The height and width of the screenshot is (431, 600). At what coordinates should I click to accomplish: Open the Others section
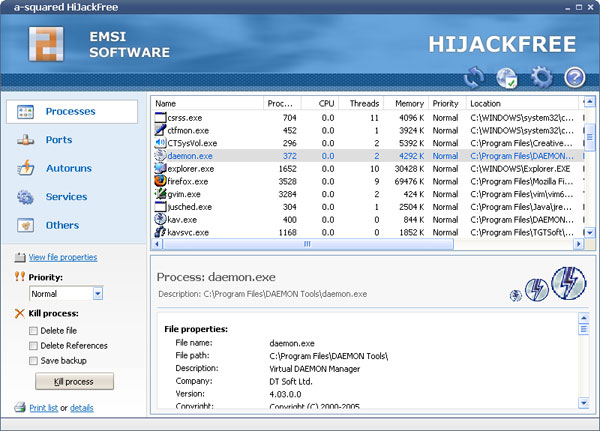coord(48,225)
